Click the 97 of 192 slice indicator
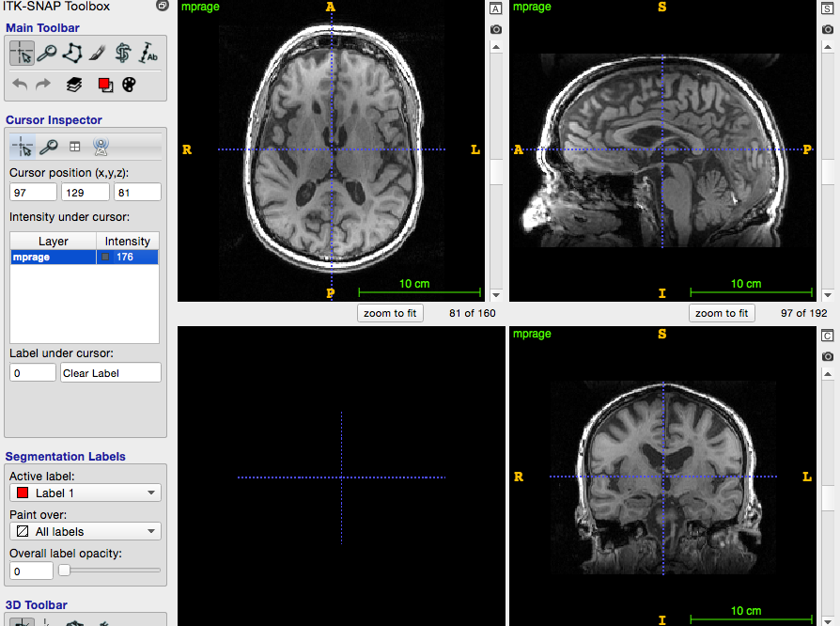The width and height of the screenshot is (840, 626). pyautogui.click(x=803, y=313)
